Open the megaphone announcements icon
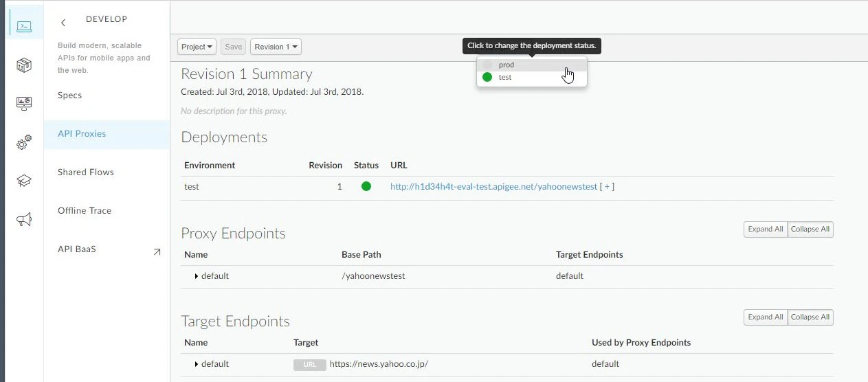 point(24,220)
